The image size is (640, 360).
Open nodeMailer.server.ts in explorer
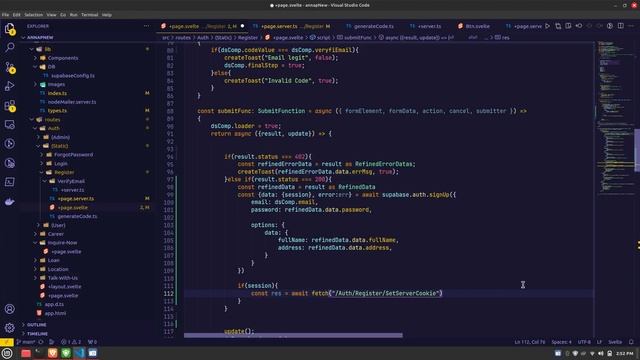pyautogui.click(x=68, y=102)
